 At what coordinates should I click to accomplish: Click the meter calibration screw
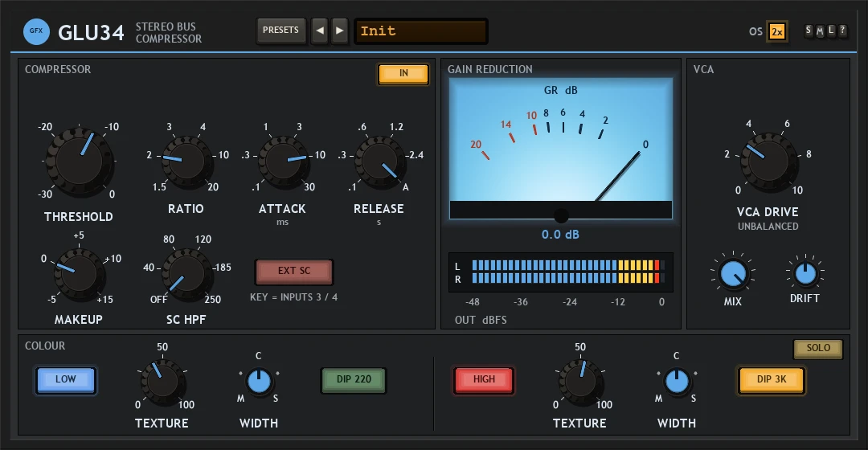561,215
